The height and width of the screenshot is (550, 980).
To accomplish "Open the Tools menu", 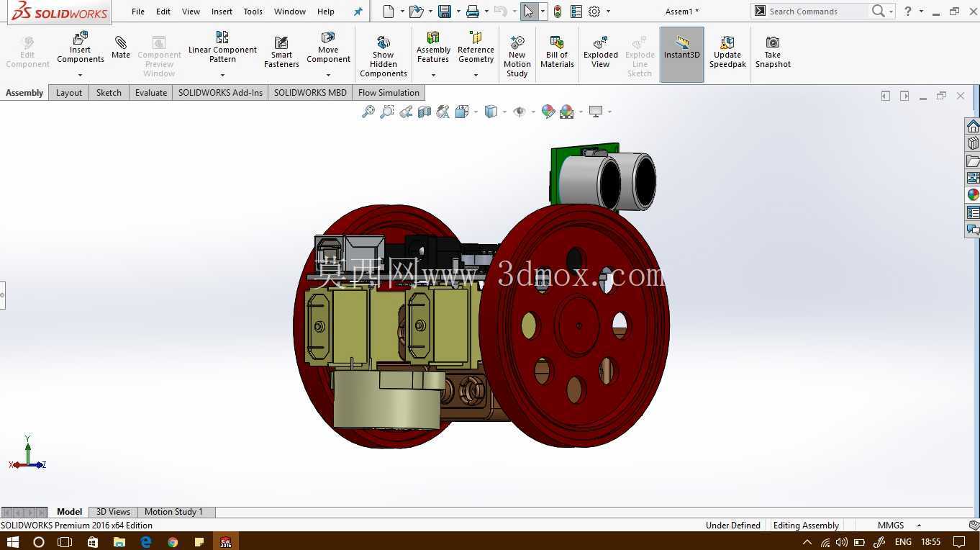I will pyautogui.click(x=253, y=12).
